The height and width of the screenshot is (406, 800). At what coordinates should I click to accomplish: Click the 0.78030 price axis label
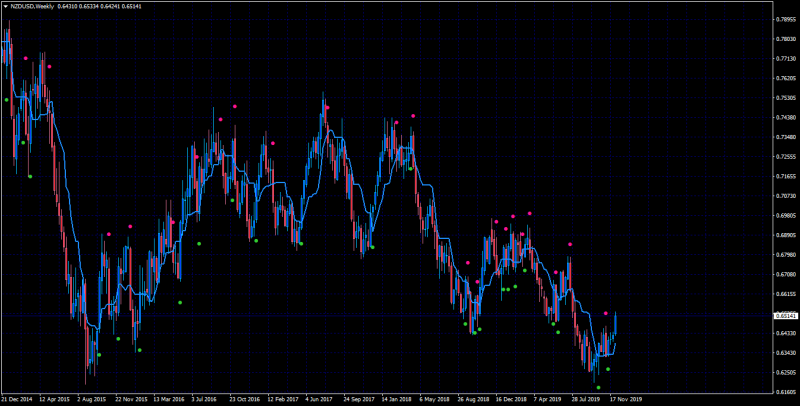pos(786,39)
